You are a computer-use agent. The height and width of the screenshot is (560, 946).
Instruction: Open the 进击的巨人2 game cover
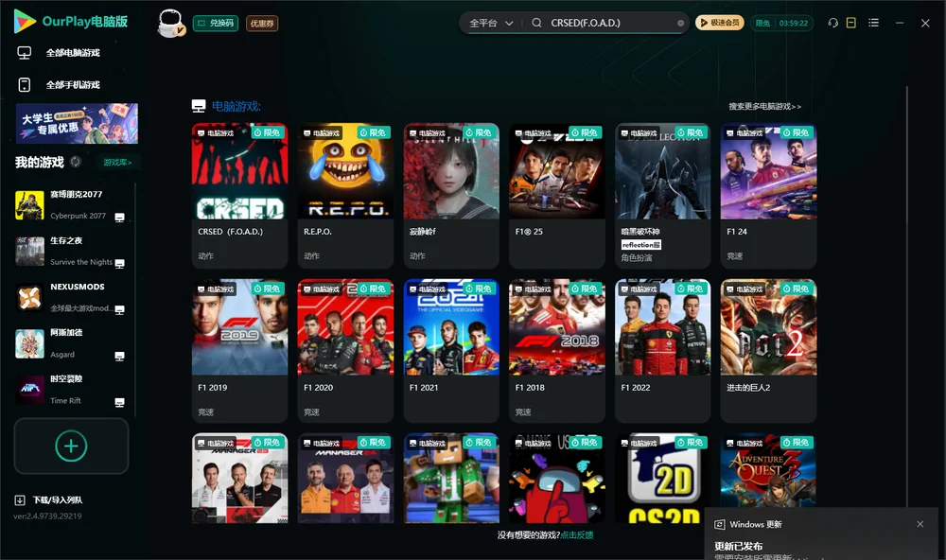point(768,327)
